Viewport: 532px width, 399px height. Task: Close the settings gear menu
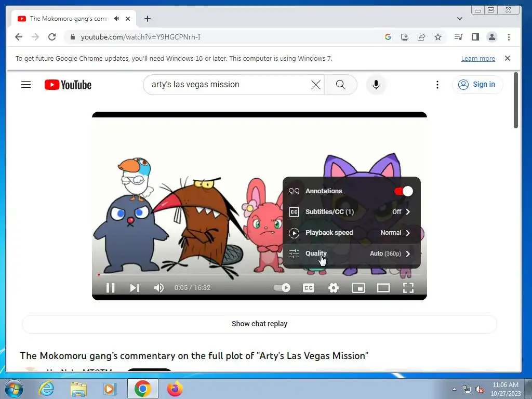(x=334, y=288)
